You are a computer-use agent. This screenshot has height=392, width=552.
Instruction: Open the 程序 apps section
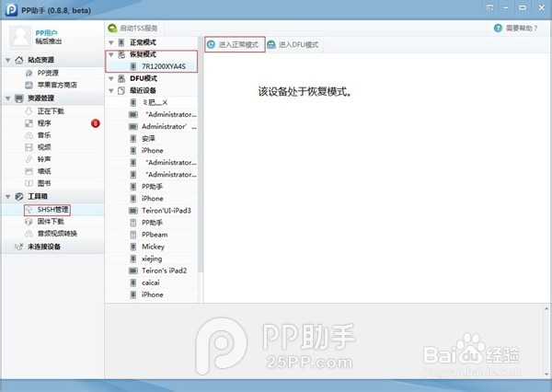(x=52, y=123)
